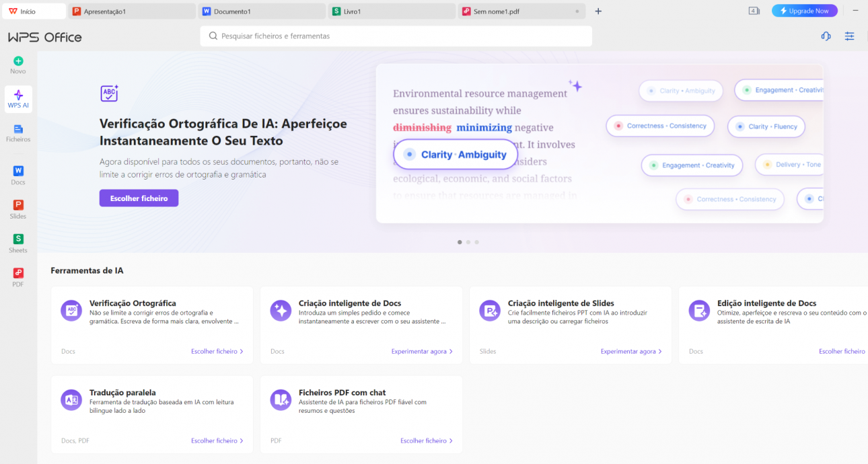Click the Verificação Ortográfica De IA headline
This screenshot has height=464, width=868.
click(223, 132)
